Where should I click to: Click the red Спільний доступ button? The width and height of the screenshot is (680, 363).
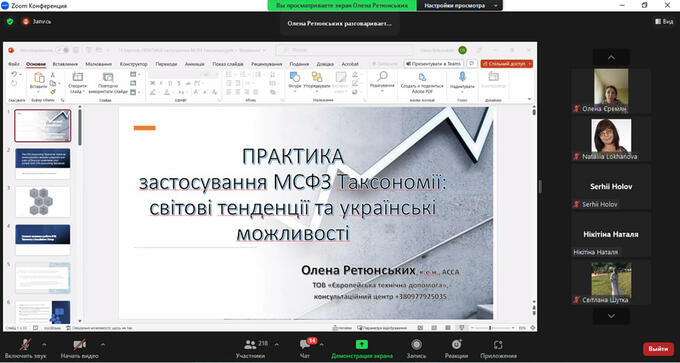tap(507, 64)
